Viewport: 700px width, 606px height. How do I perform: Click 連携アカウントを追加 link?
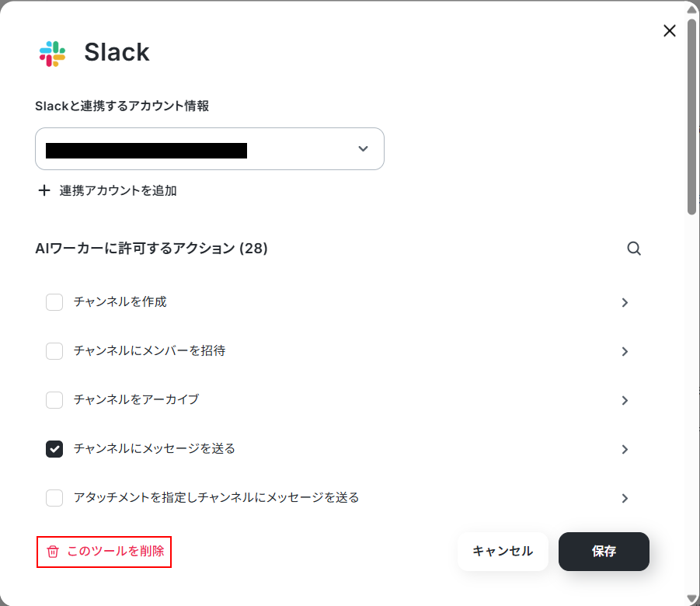click(x=118, y=190)
